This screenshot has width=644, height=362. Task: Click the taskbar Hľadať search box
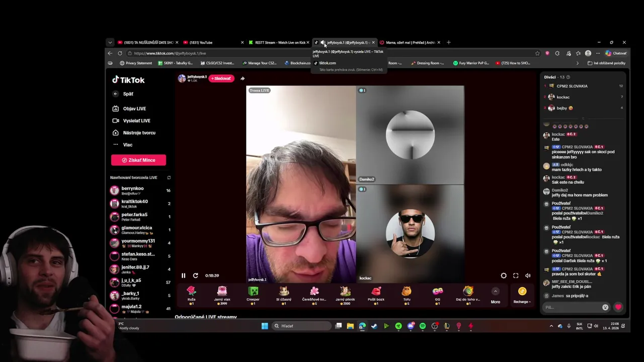[x=301, y=326]
